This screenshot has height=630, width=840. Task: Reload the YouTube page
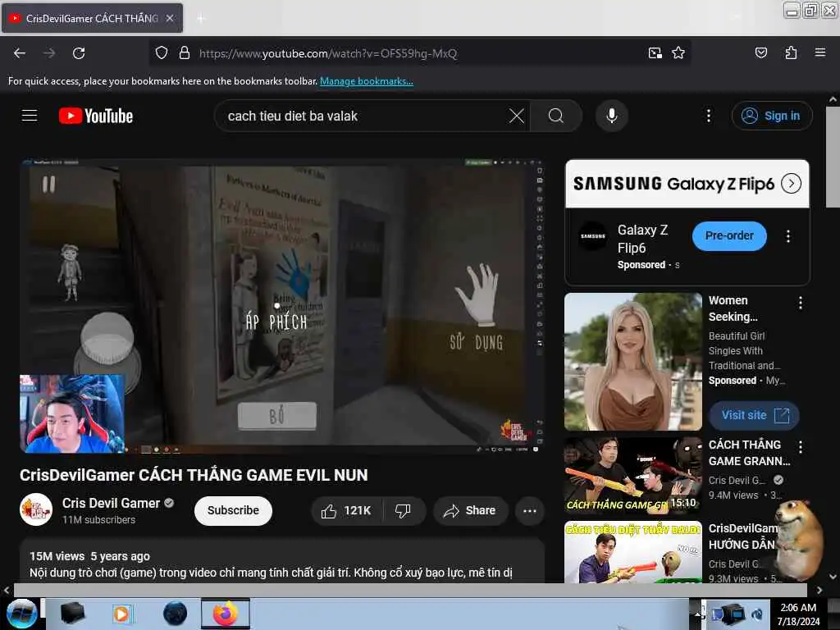[79, 53]
